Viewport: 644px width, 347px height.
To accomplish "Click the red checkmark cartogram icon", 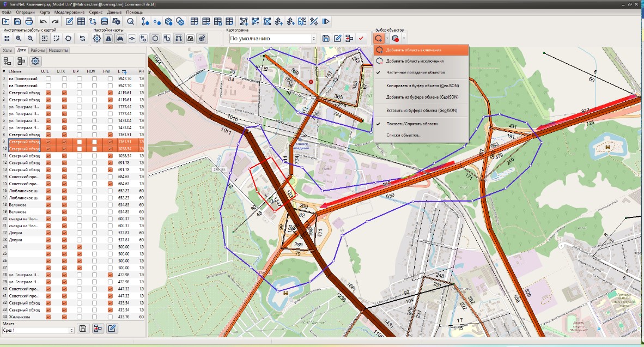I will [361, 38].
